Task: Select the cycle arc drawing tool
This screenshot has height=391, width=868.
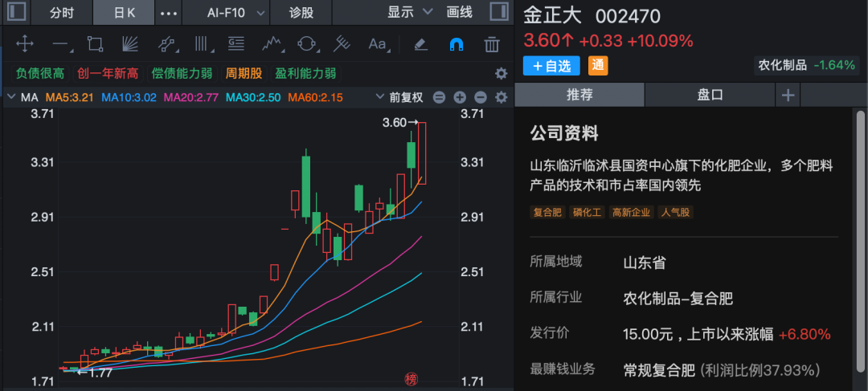Action: tap(307, 43)
